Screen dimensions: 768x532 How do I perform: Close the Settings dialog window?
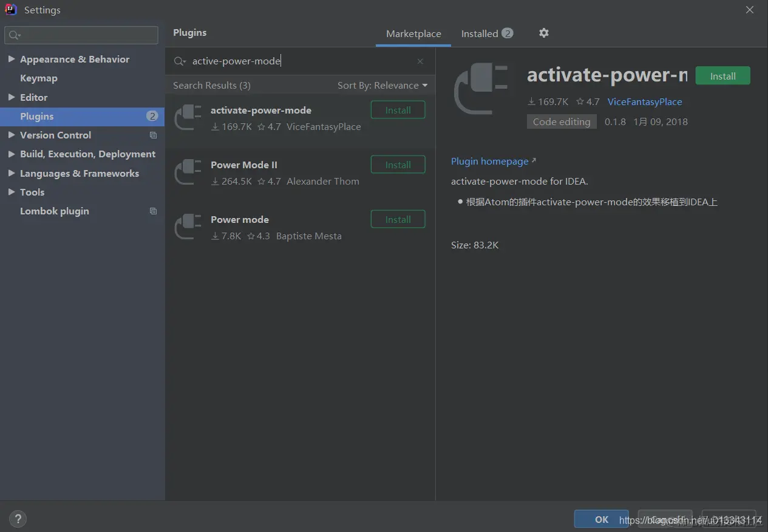click(750, 10)
